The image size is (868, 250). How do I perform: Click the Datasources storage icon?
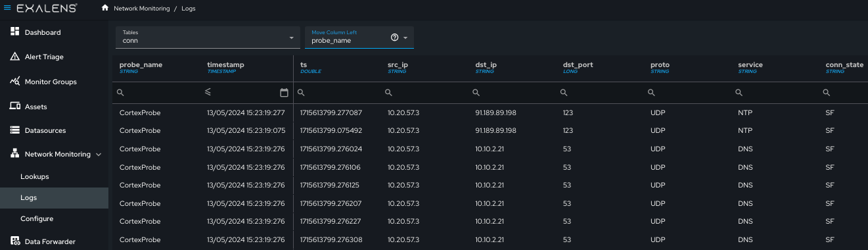point(15,130)
